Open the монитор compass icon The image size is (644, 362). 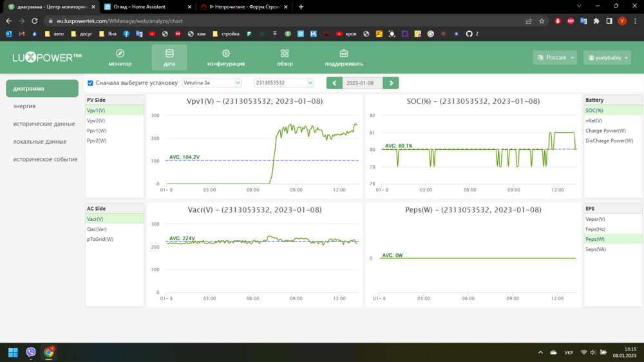(x=120, y=53)
